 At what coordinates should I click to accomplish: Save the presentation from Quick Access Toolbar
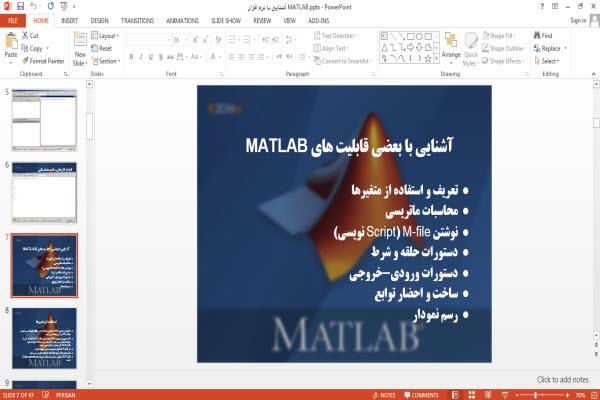pyautogui.click(x=21, y=6)
